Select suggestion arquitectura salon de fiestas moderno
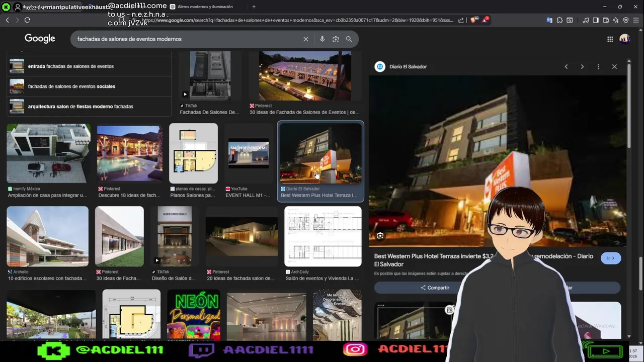Viewport: 644px width, 362px height. [x=90, y=107]
